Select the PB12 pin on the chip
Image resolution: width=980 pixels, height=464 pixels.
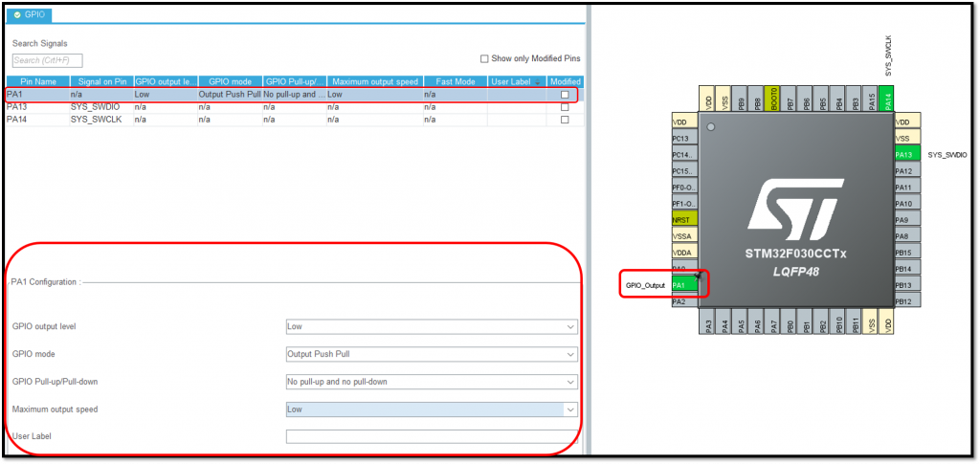point(908,301)
